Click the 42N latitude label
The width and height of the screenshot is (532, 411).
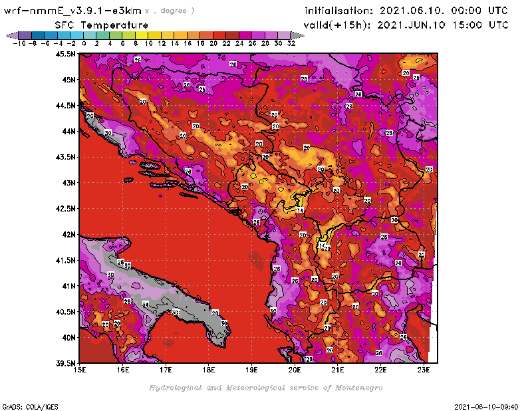point(68,235)
